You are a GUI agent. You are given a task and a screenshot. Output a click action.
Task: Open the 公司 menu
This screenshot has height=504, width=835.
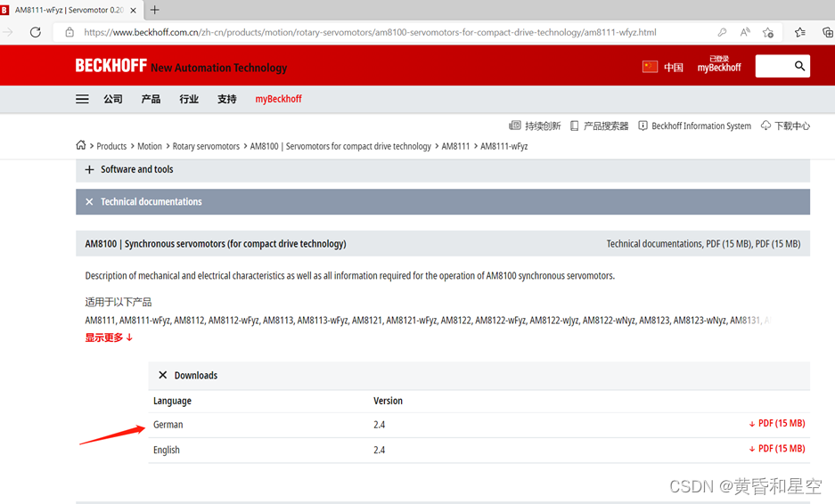[x=113, y=99]
